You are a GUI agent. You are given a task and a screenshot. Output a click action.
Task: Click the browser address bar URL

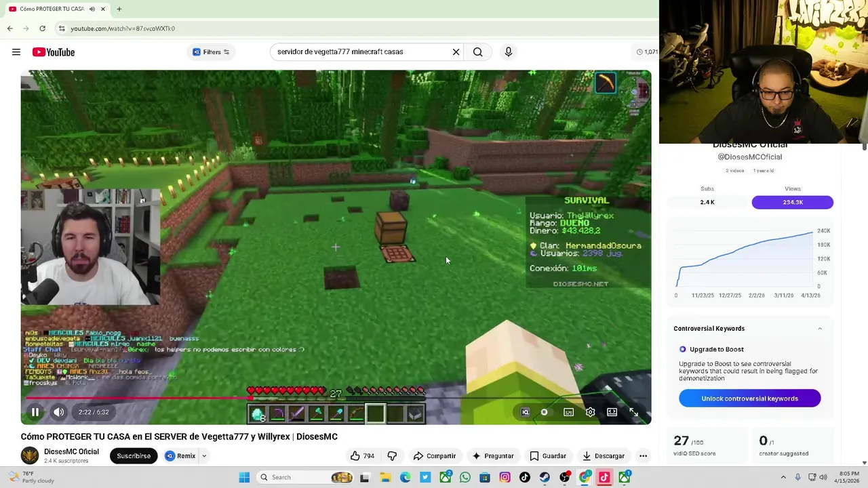[x=123, y=28]
